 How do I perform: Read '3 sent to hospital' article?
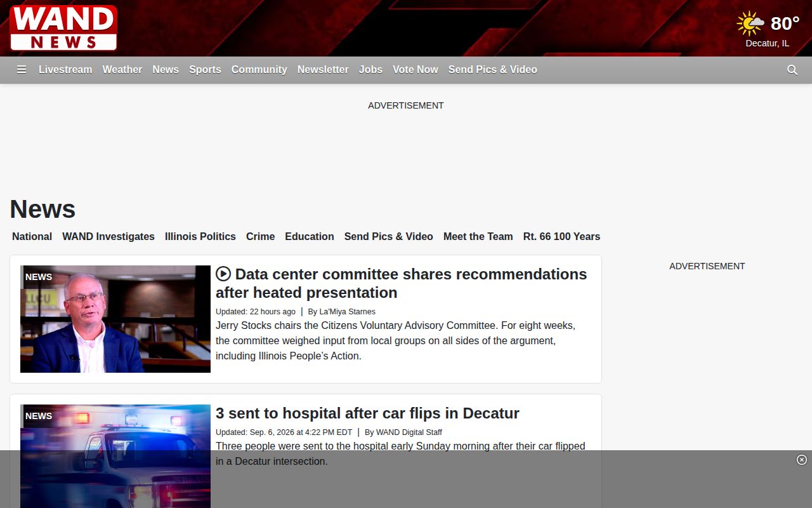(x=367, y=413)
